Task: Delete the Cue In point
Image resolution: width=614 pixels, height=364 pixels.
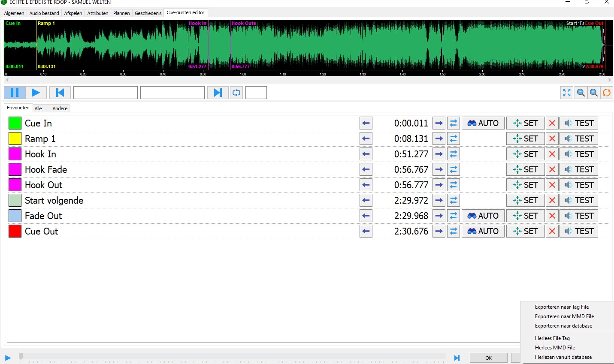Action: (552, 123)
